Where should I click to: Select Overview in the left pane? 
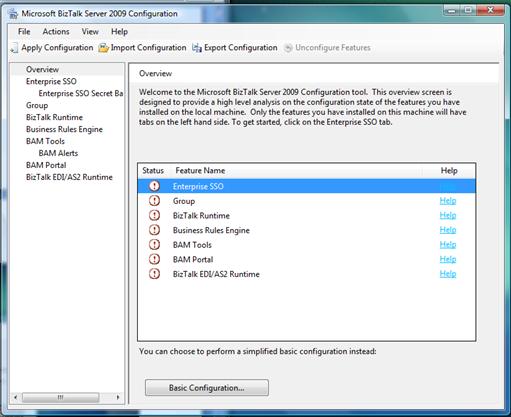click(42, 69)
